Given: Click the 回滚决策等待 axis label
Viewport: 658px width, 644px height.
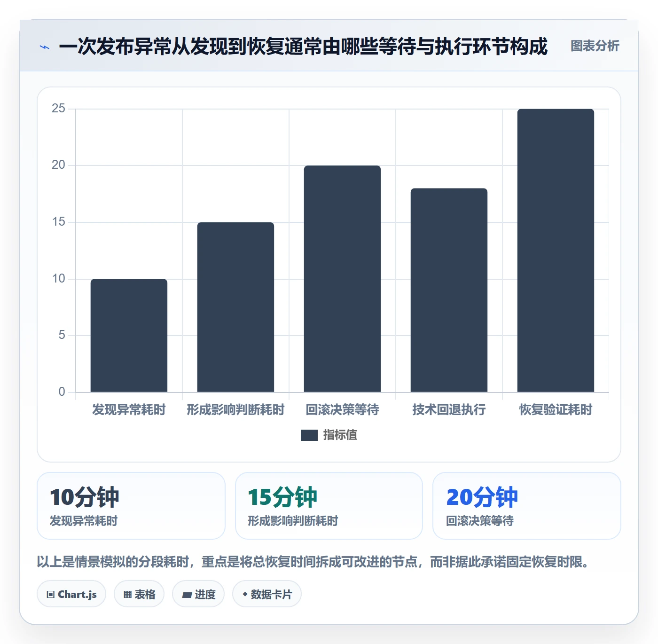Looking at the screenshot, I should point(342,410).
